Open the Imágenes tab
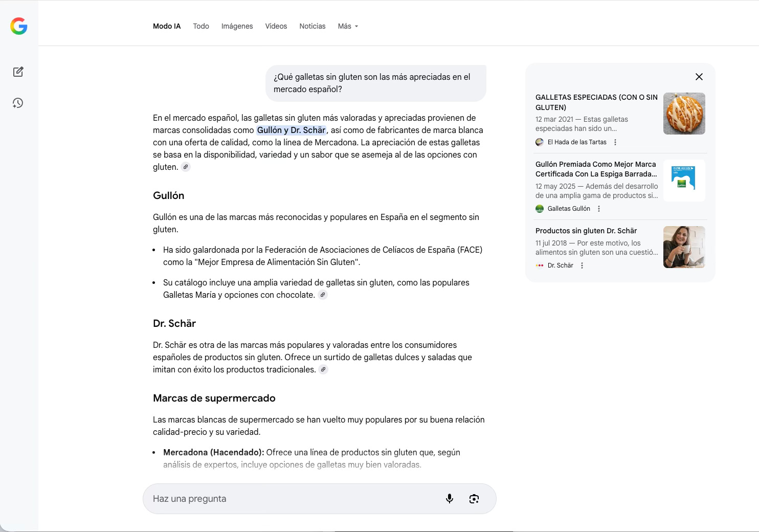 tap(237, 26)
